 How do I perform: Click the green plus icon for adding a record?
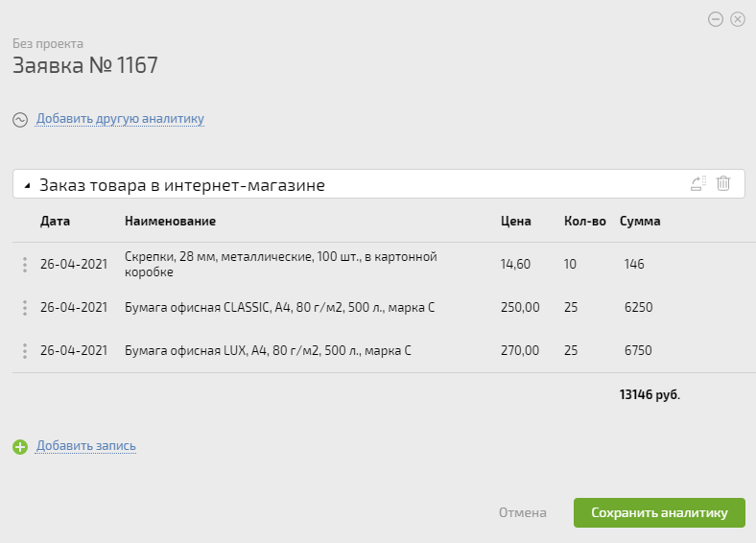coord(20,447)
